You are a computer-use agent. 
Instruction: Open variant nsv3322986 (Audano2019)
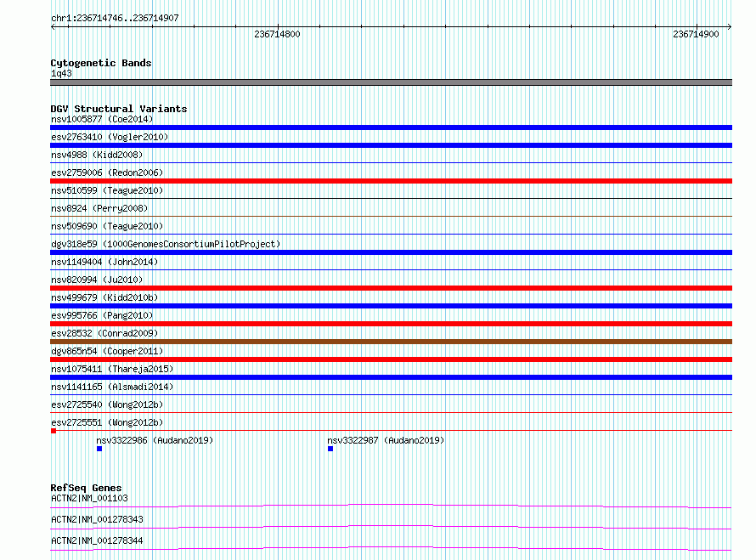tap(155, 440)
